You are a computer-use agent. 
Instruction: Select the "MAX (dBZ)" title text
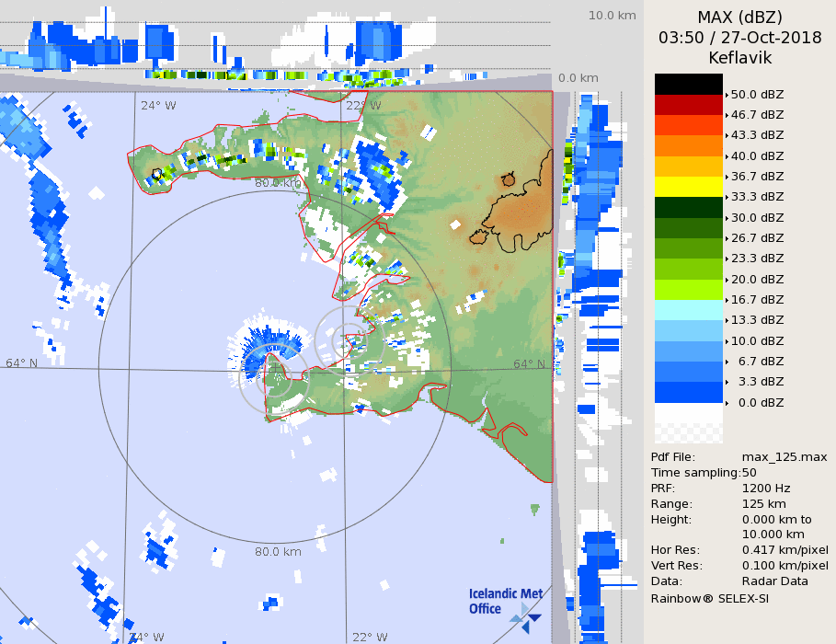(739, 17)
